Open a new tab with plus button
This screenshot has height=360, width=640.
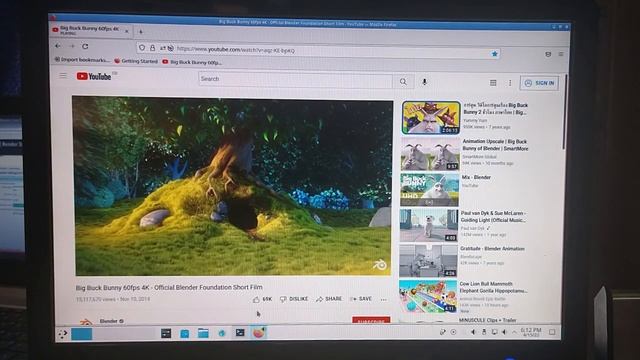pyautogui.click(x=141, y=31)
